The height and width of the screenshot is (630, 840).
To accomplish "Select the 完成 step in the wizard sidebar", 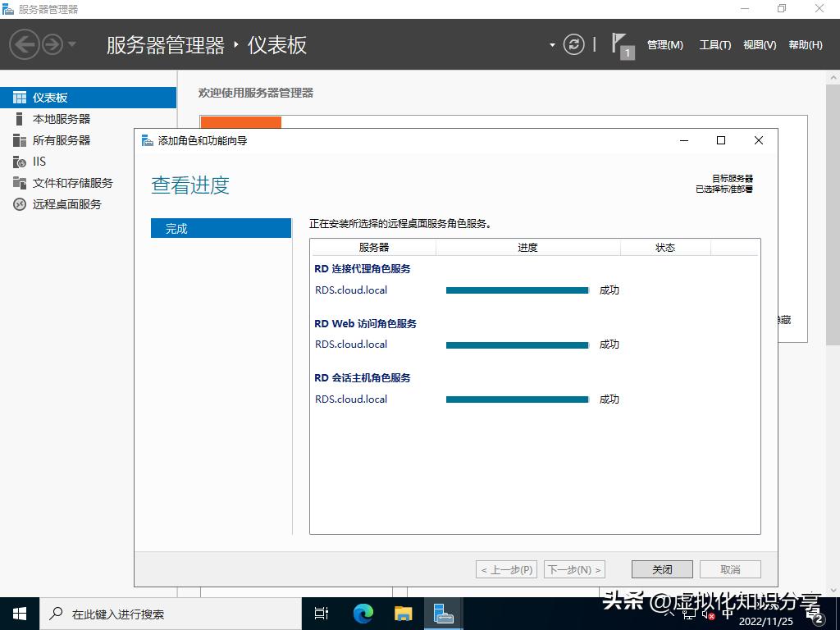I will click(220, 228).
